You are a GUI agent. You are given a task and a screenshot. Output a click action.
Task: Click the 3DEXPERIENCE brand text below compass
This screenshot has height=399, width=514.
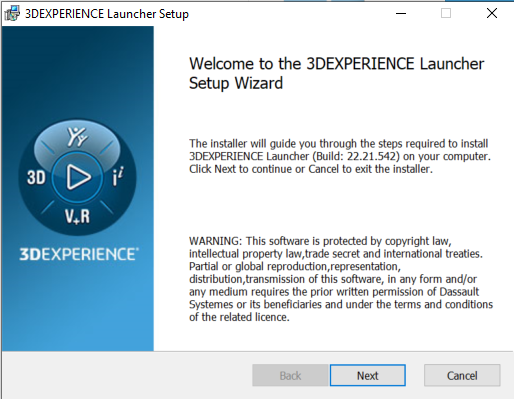coord(79,254)
